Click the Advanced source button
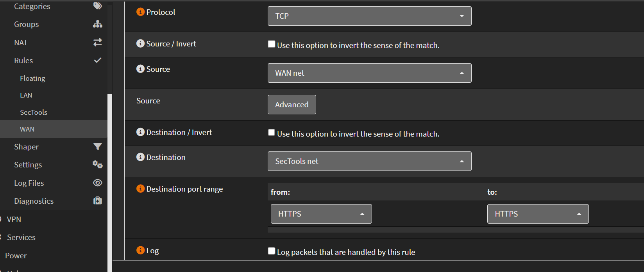Viewport: 644px width, 272px height. 292,105
